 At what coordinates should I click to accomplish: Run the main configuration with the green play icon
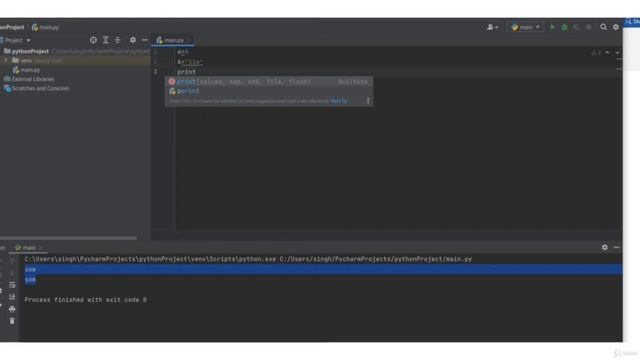click(x=552, y=27)
